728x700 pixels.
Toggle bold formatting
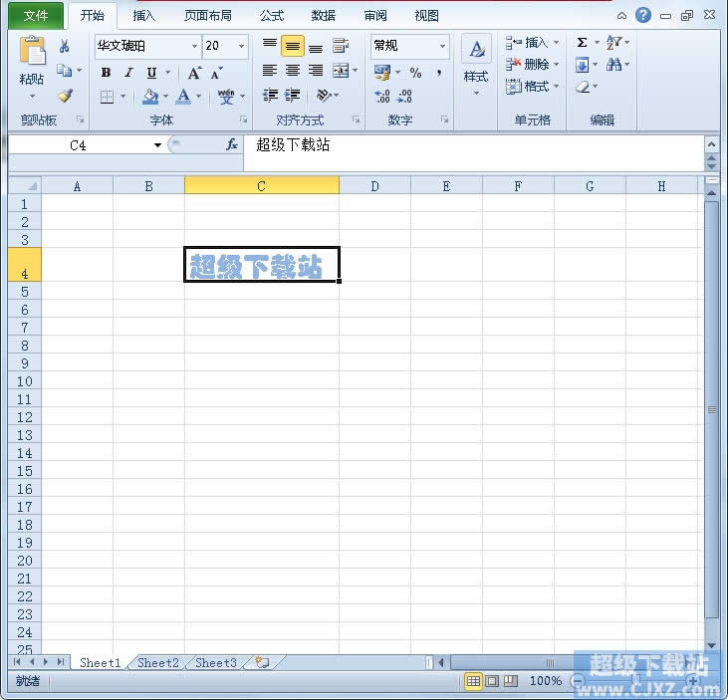[x=106, y=73]
